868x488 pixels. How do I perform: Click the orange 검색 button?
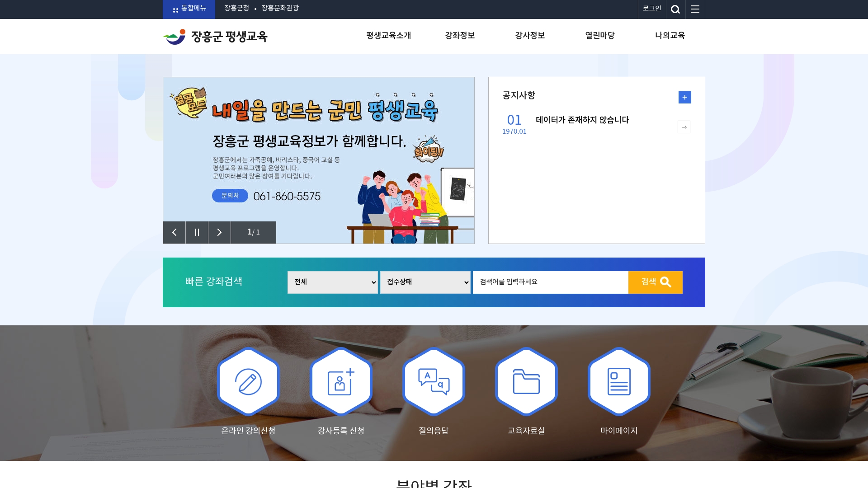(656, 282)
